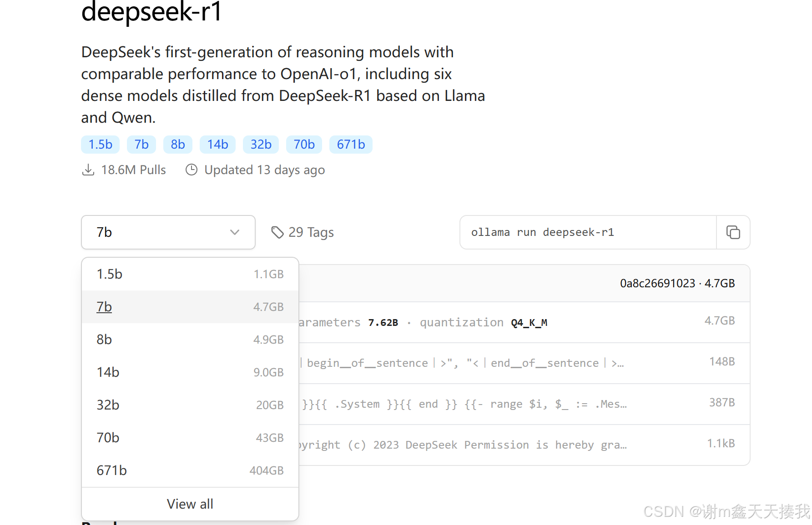Select 1.5b from the dropdown list
This screenshot has height=525, width=812.
[x=190, y=274]
